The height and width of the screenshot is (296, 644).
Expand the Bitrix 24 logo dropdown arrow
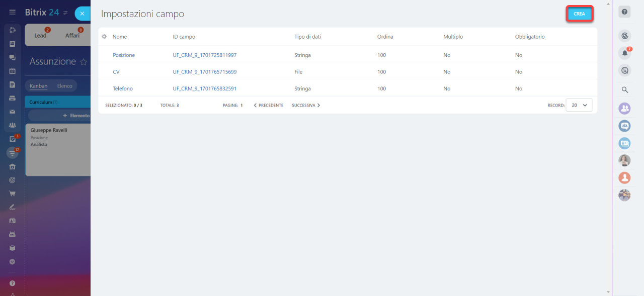coord(66,12)
